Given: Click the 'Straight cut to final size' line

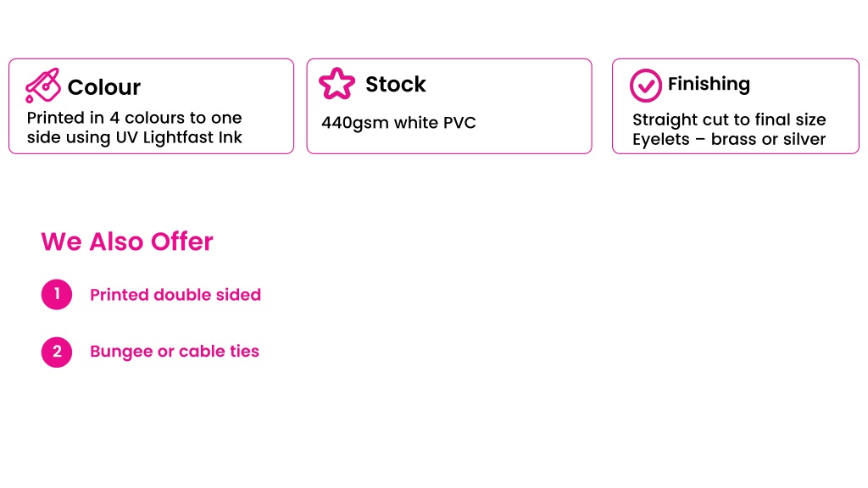Looking at the screenshot, I should pos(729,120).
